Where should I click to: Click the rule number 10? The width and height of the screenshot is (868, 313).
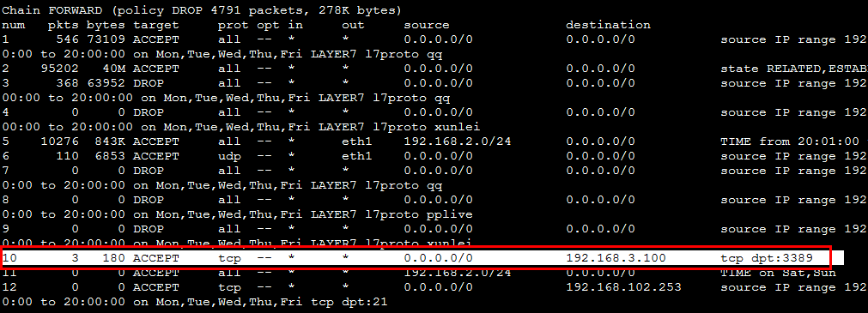click(10, 258)
